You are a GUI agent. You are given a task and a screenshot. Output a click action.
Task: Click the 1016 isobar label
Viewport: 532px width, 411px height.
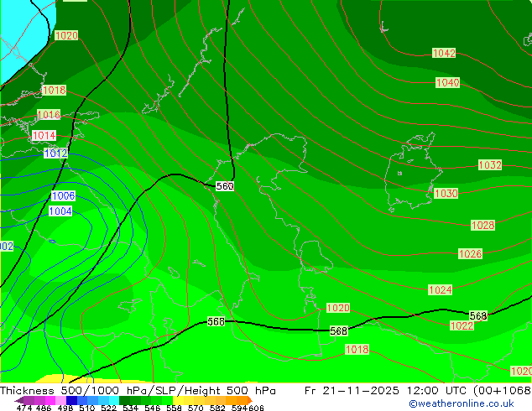[49, 115]
